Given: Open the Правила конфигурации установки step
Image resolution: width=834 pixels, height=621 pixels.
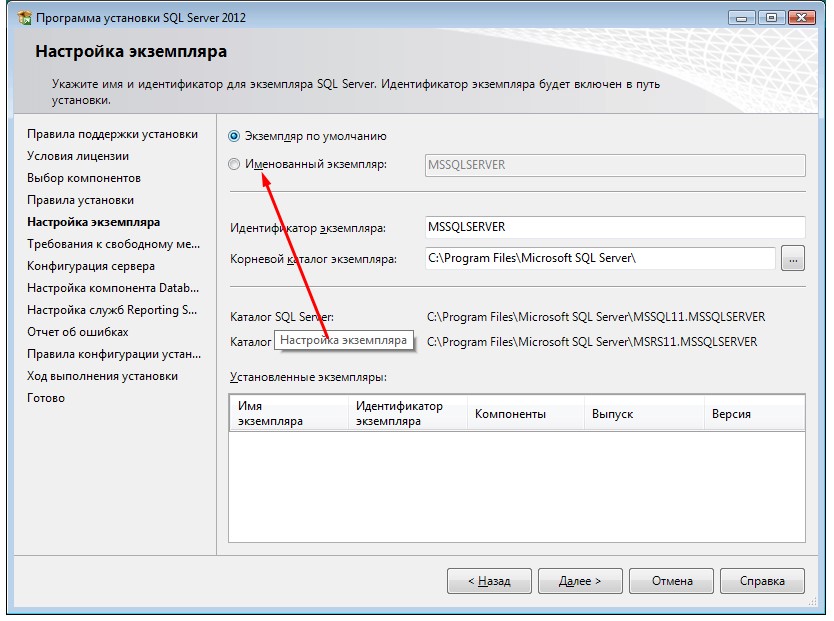Looking at the screenshot, I should coord(114,354).
